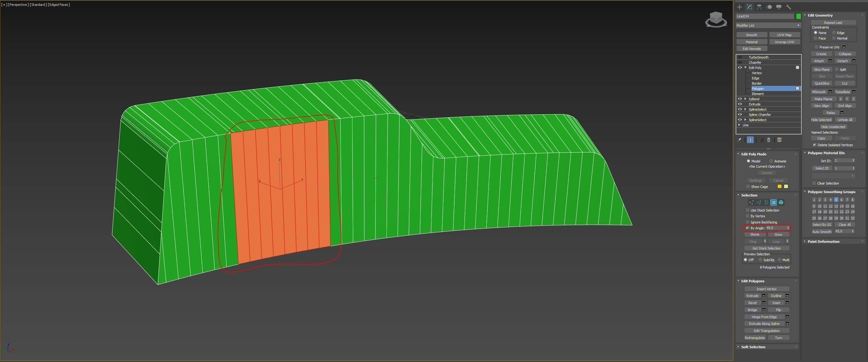Screen dimensions: 868x362
Task: Select the TurboSmooth modifier in stack
Action: (x=759, y=57)
